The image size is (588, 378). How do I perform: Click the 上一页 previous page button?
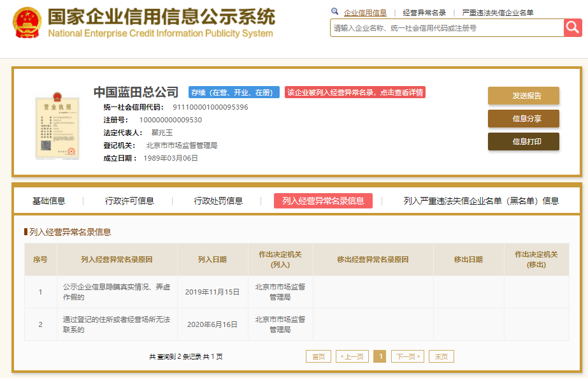coord(352,356)
